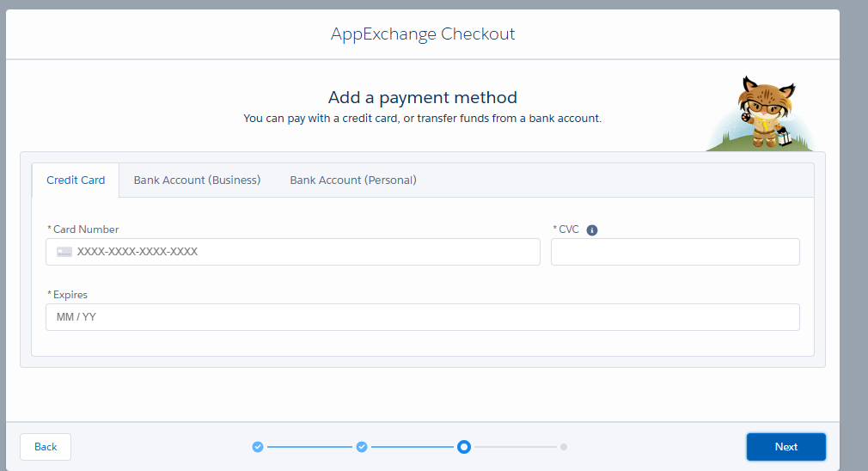Image resolution: width=868 pixels, height=471 pixels.
Task: Click the credit card icon in Card Number field
Action: 64,253
